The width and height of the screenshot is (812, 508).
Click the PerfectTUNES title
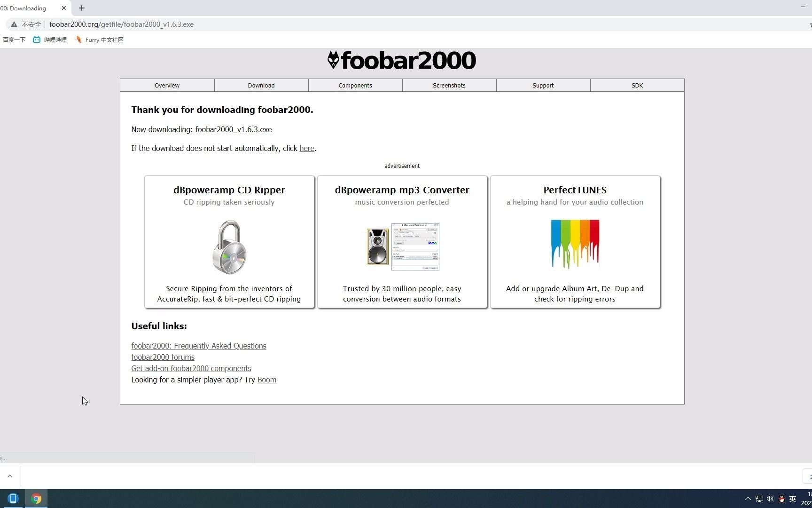(x=575, y=190)
